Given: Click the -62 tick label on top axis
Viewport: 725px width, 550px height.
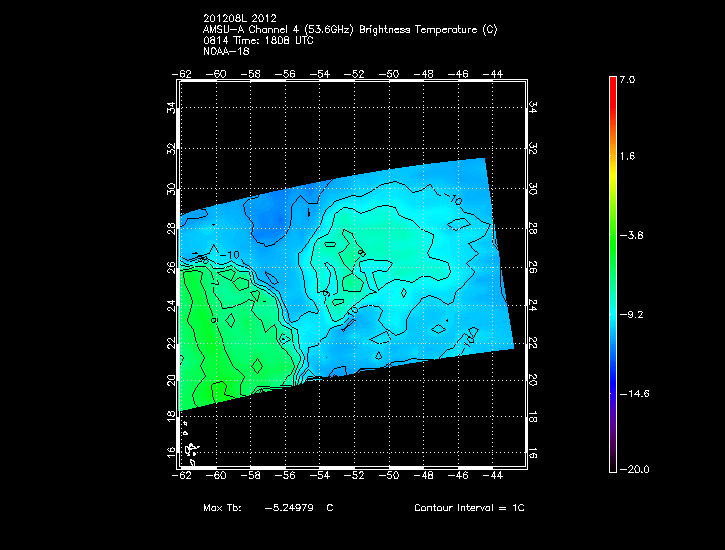Looking at the screenshot, I should [182, 73].
